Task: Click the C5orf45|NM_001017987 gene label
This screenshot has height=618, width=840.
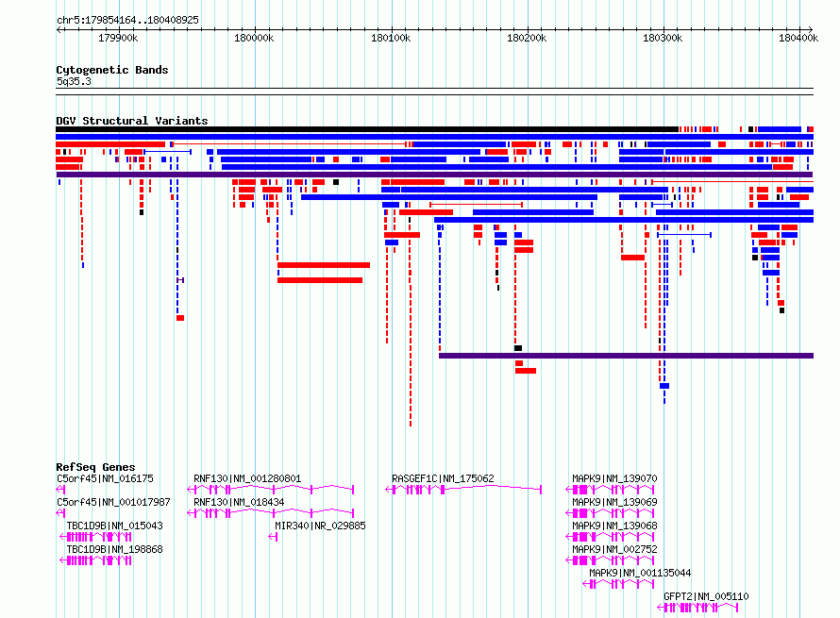Action: 113,502
